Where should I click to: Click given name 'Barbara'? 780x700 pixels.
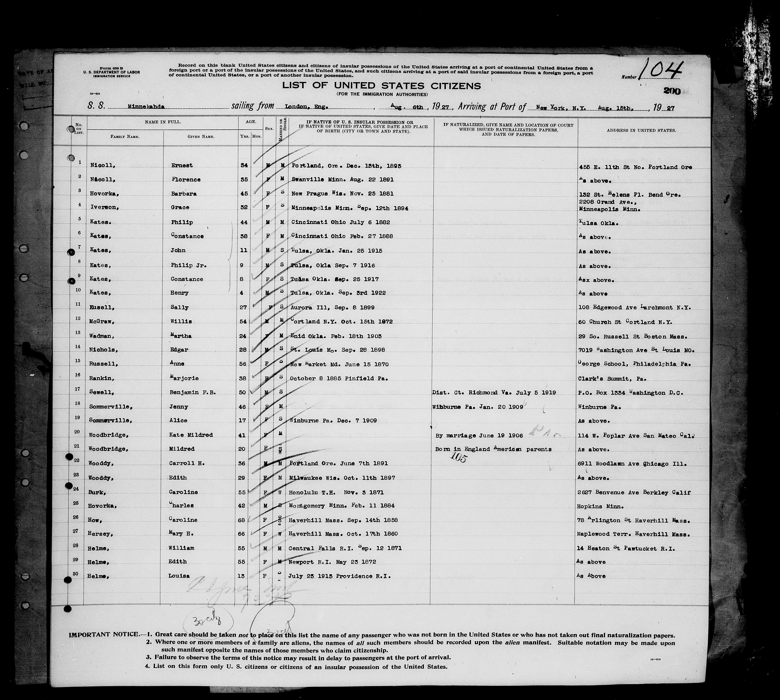[x=184, y=194]
